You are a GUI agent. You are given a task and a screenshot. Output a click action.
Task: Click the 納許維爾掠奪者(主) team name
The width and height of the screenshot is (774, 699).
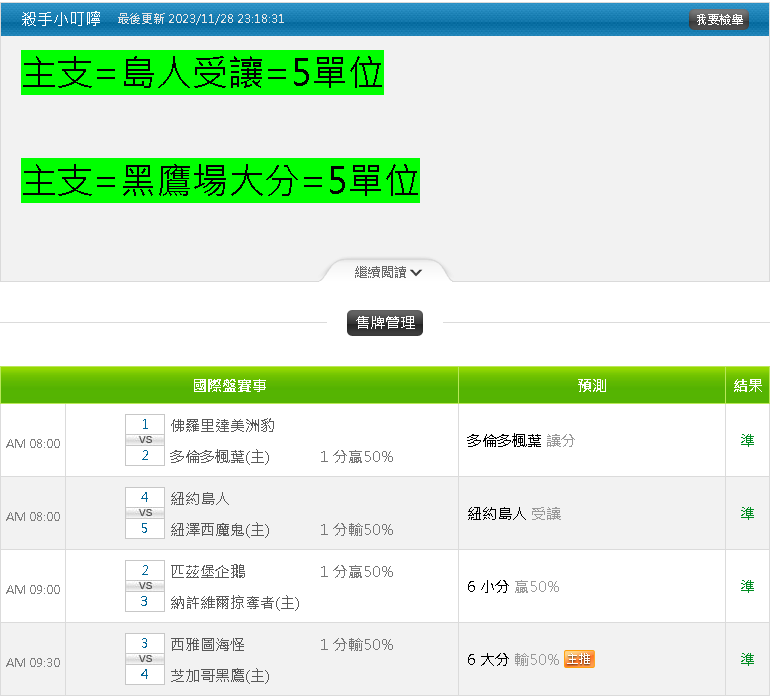pyautogui.click(x=235, y=602)
